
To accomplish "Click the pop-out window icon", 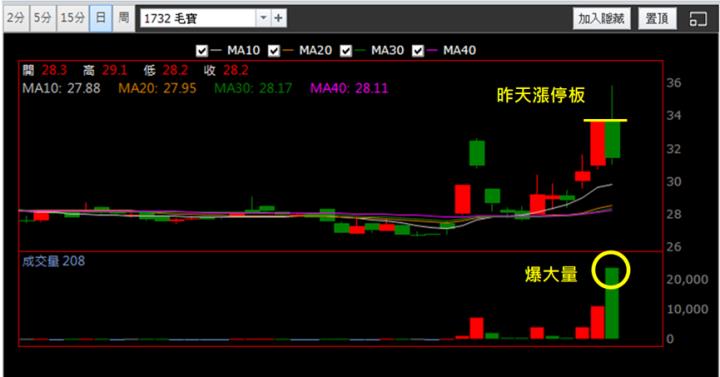I will [x=698, y=19].
